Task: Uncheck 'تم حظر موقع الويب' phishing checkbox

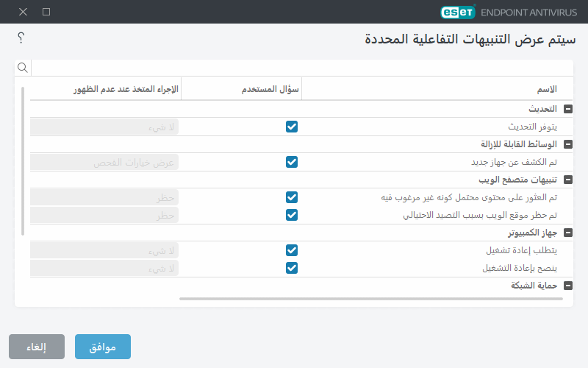Action: [x=292, y=215]
